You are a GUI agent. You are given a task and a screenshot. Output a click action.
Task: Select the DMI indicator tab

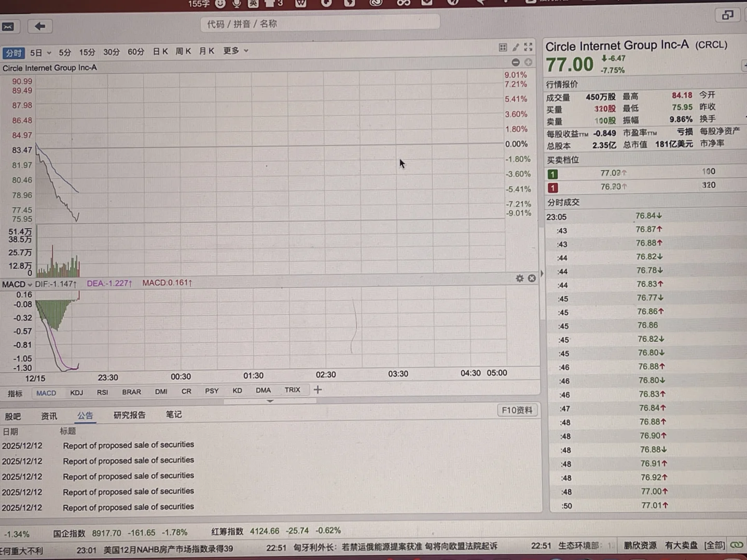[161, 391]
